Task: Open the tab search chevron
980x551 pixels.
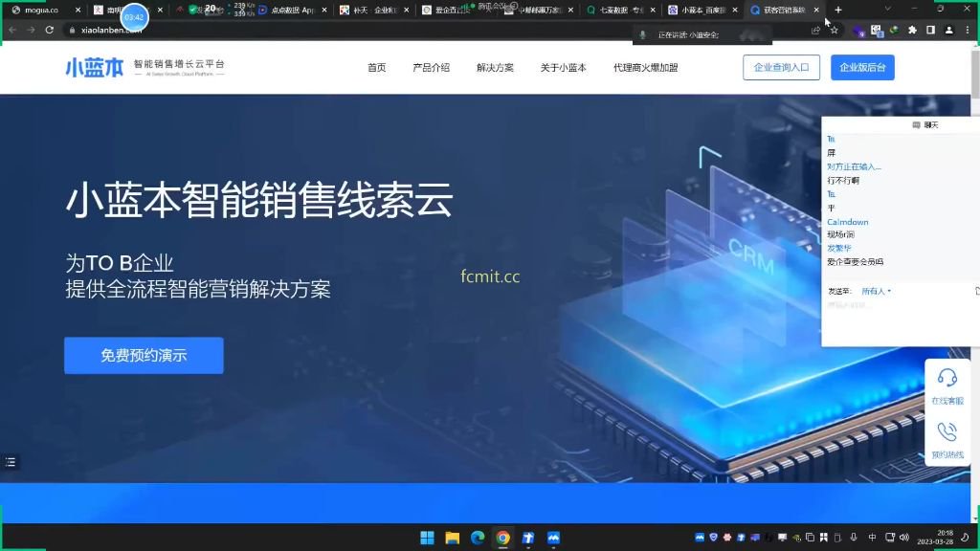Action: (x=887, y=9)
